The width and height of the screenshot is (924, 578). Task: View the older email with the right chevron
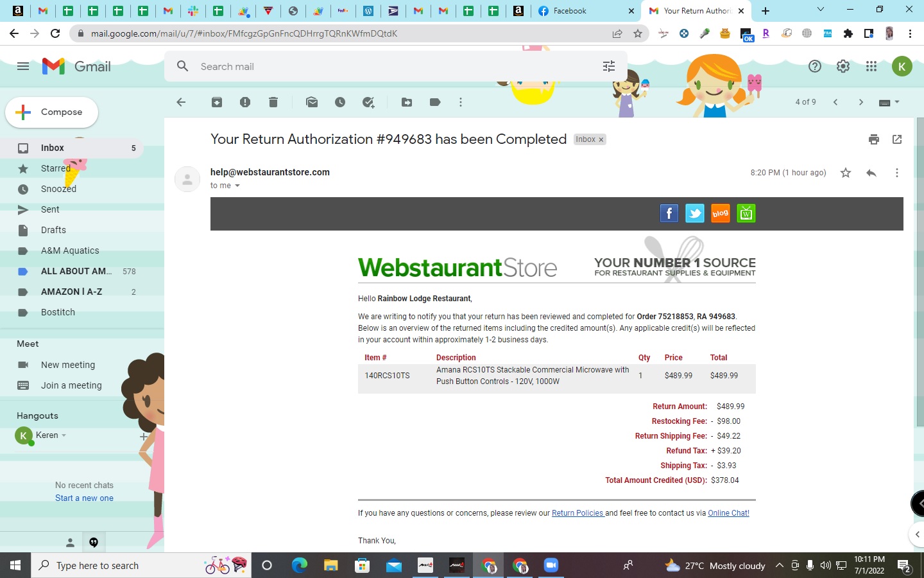[861, 102]
